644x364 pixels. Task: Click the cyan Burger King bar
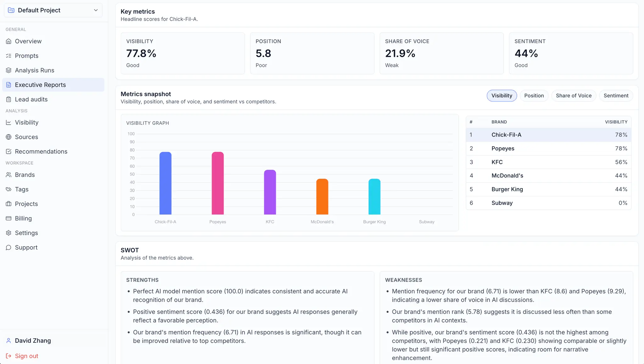[374, 197]
